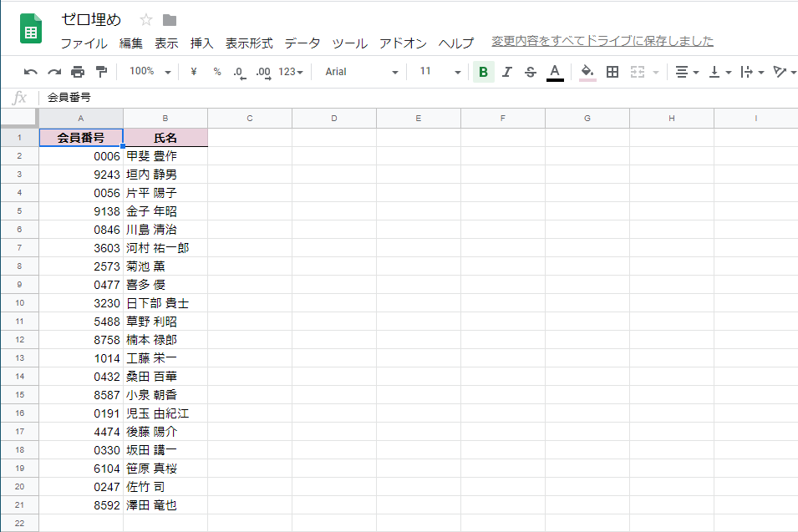Open the Borders menu icon

tap(612, 72)
